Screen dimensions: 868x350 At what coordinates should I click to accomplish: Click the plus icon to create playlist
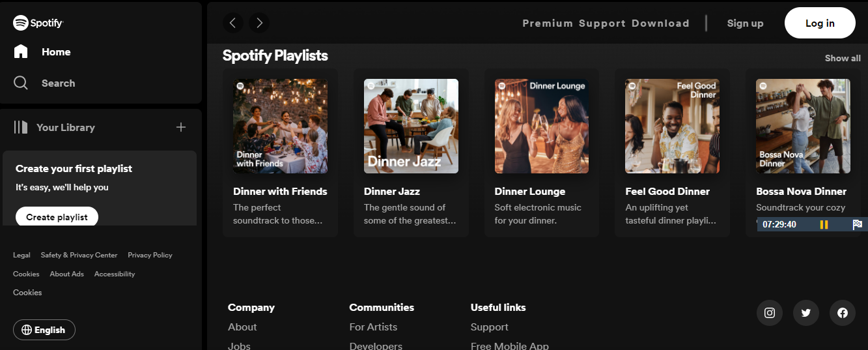click(181, 127)
